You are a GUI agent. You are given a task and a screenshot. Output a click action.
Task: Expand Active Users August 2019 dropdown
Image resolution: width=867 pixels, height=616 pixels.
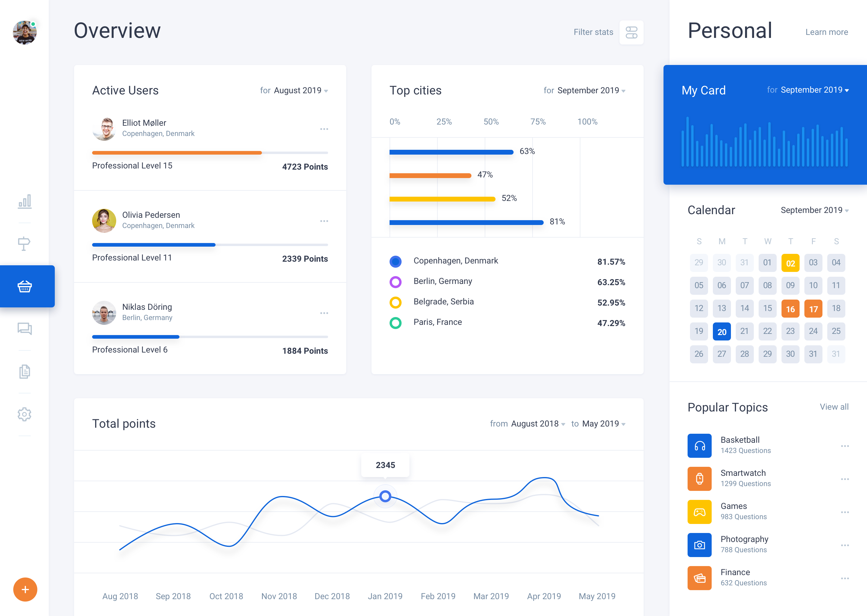[300, 91]
